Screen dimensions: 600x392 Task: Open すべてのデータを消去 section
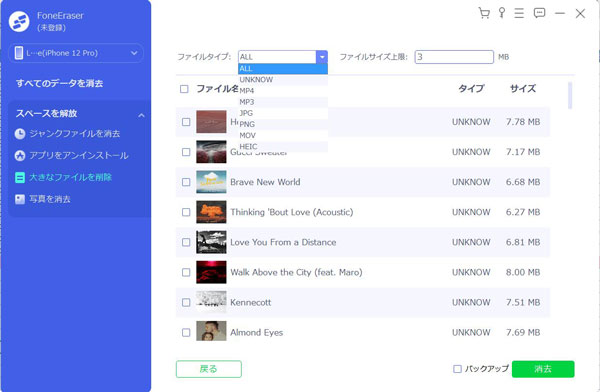click(59, 83)
